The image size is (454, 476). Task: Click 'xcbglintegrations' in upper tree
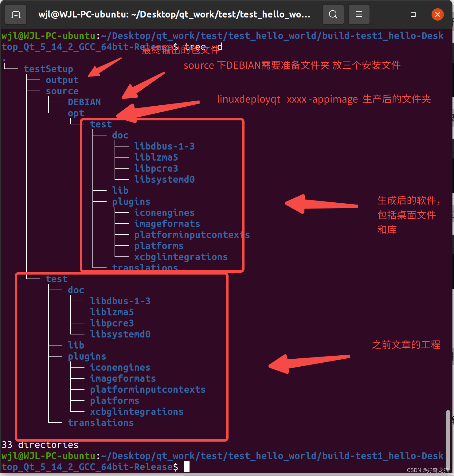click(181, 257)
